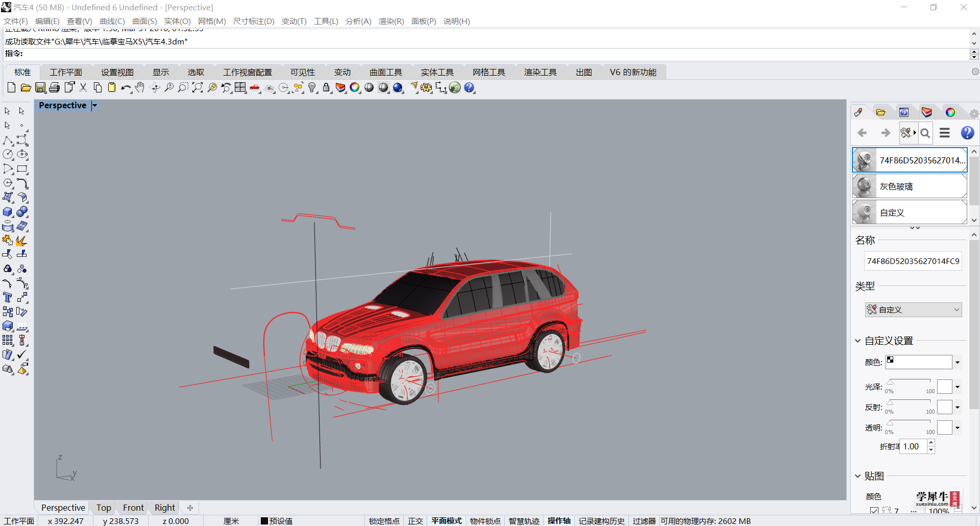The height and width of the screenshot is (526, 980).
Task: Switch to the Top viewport tab
Action: [104, 508]
